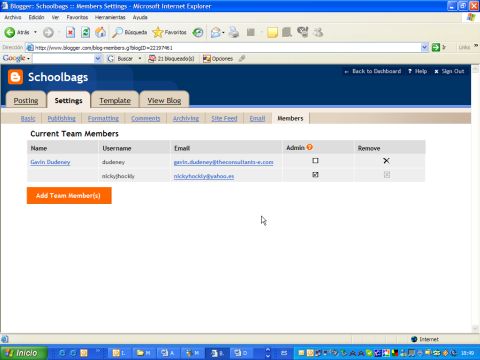Go to the Home page icon
480x360 pixels.
(100, 32)
